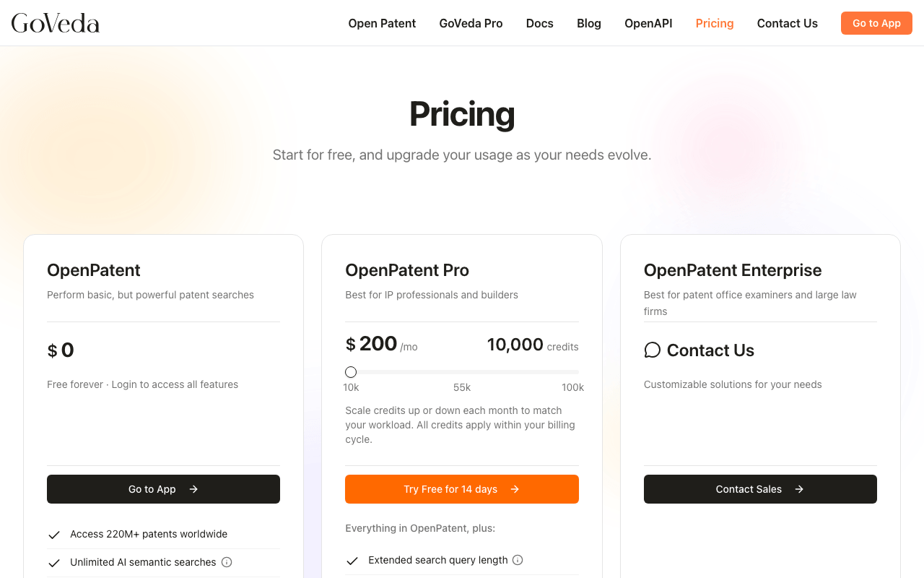Click info icon next to Extended search query length
This screenshot has height=578, width=924.
pos(518,560)
